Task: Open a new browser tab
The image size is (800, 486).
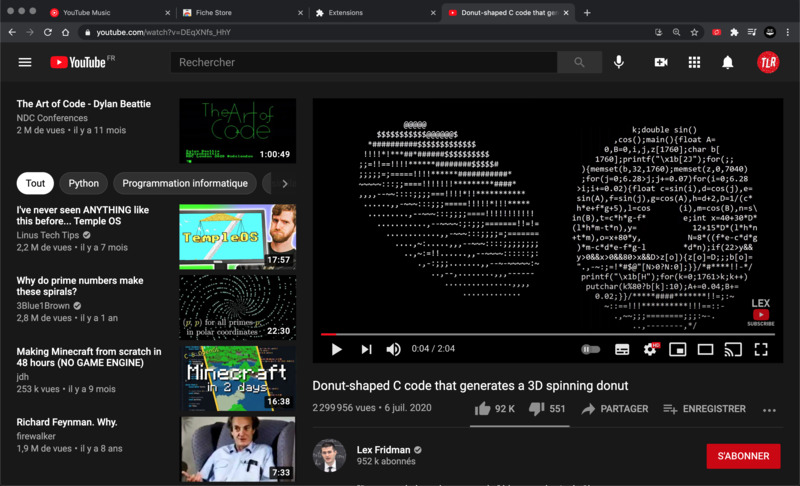Action: tap(587, 13)
